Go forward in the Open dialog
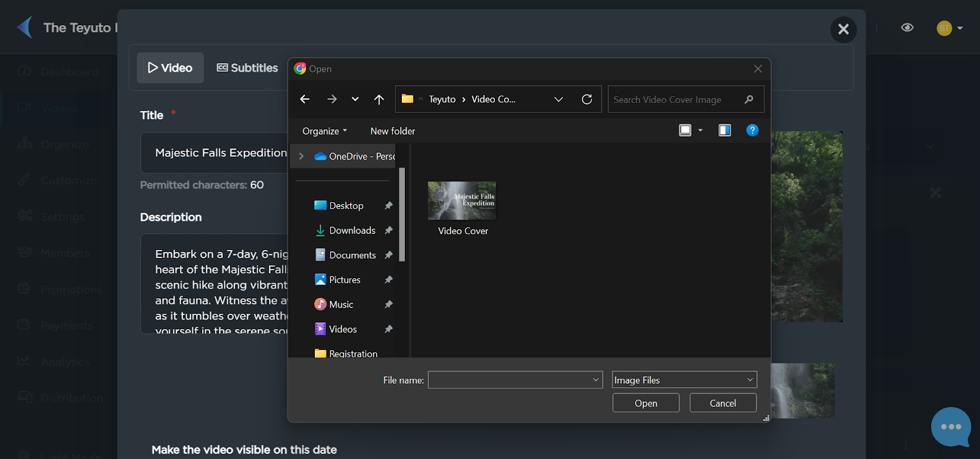The width and height of the screenshot is (980, 459). [x=332, y=99]
